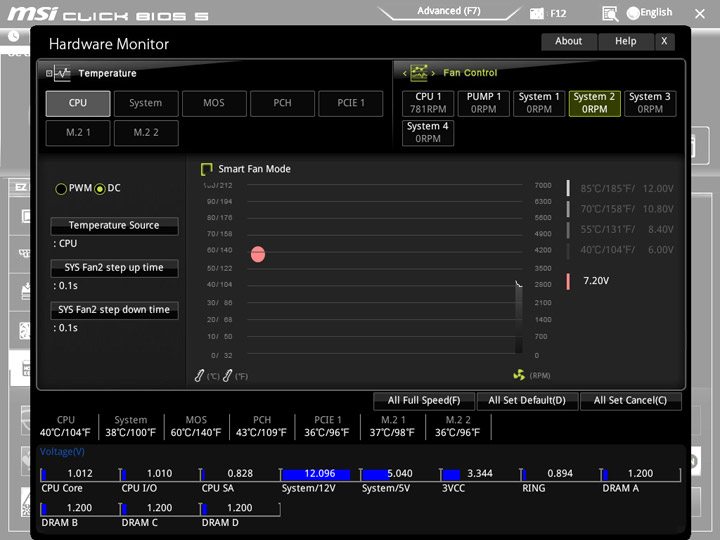This screenshot has width=720, height=540.
Task: Click the temperature graph icon beside Temperature
Action: (x=62, y=73)
